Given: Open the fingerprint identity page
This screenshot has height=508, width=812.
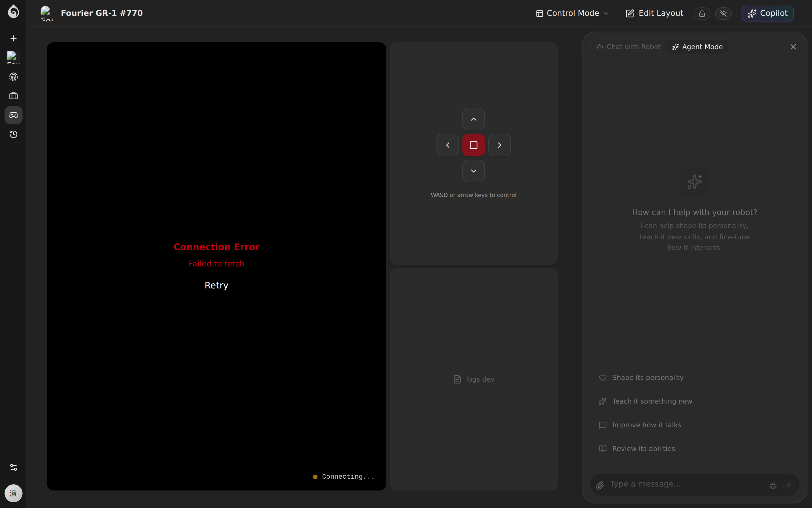Looking at the screenshot, I should point(14,77).
